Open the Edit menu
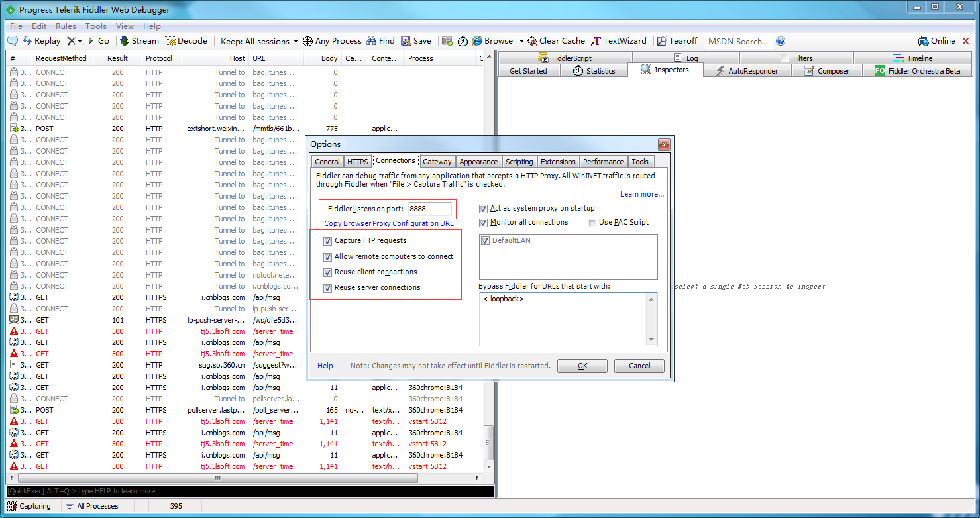The width and height of the screenshot is (980, 518). point(39,26)
